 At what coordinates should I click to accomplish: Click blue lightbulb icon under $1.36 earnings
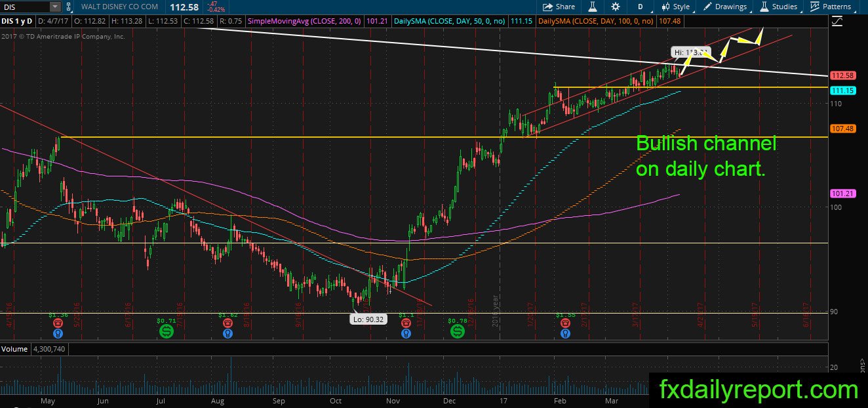[58, 333]
